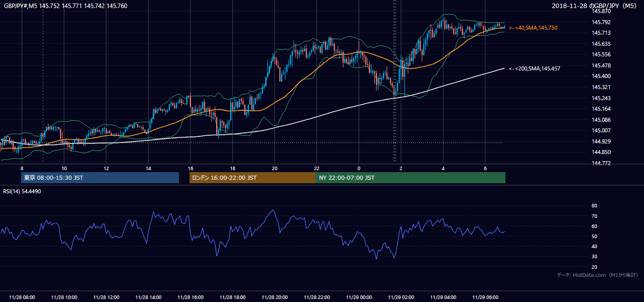Image resolution: width=644 pixels, height=302 pixels.
Task: Click the bottom date label 11/29 04:00
Action: 443,297
